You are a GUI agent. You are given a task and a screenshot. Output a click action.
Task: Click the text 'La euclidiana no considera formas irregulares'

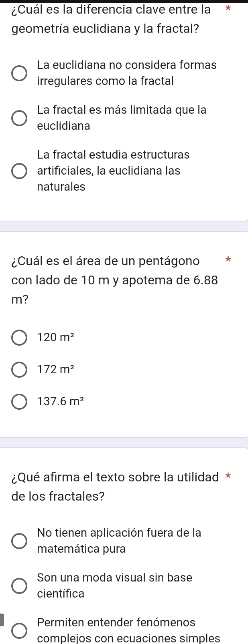tap(127, 73)
